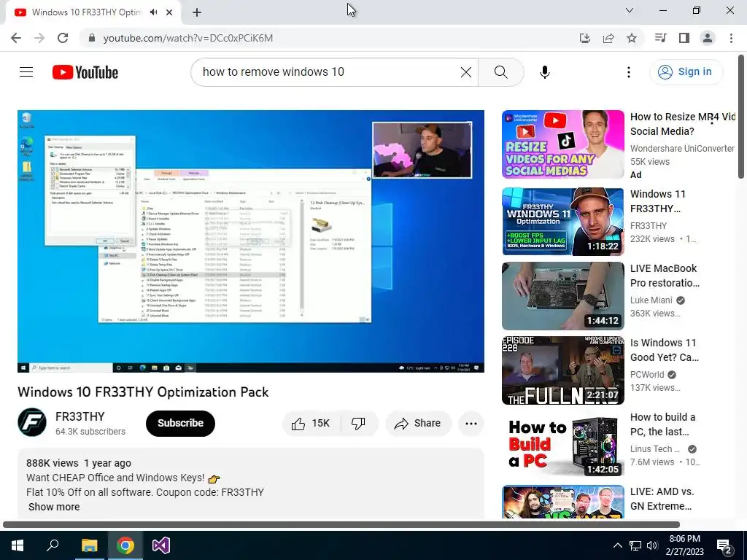747x560 pixels.
Task: Click share this page icon in address bar
Action: point(608,38)
